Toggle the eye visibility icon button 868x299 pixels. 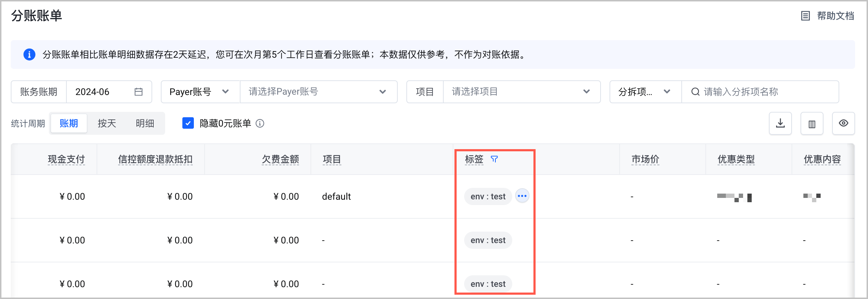(x=844, y=123)
